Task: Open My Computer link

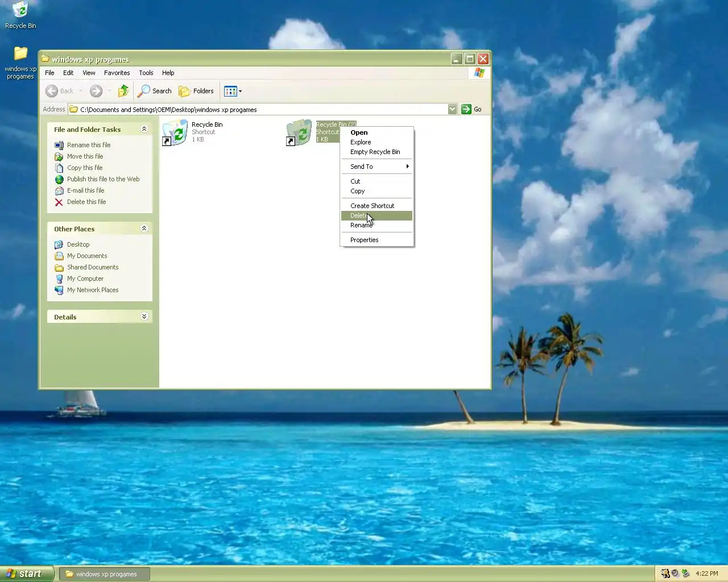Action: tap(85, 278)
